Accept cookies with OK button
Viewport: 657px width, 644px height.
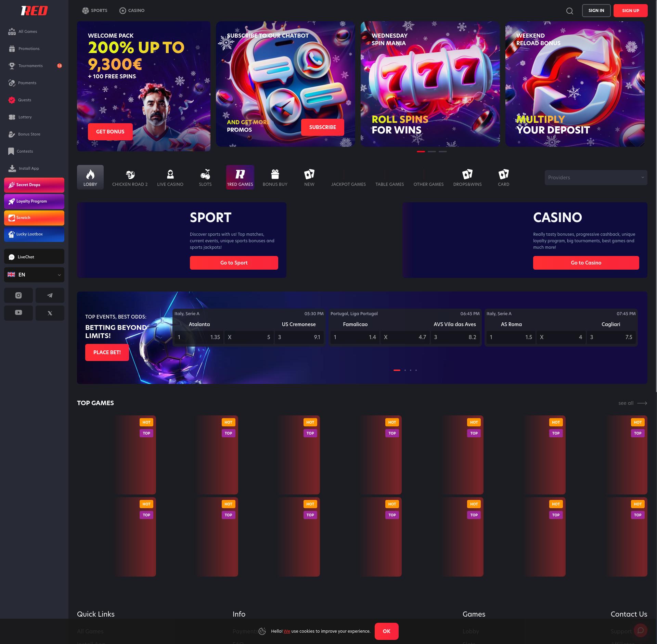pyautogui.click(x=386, y=631)
